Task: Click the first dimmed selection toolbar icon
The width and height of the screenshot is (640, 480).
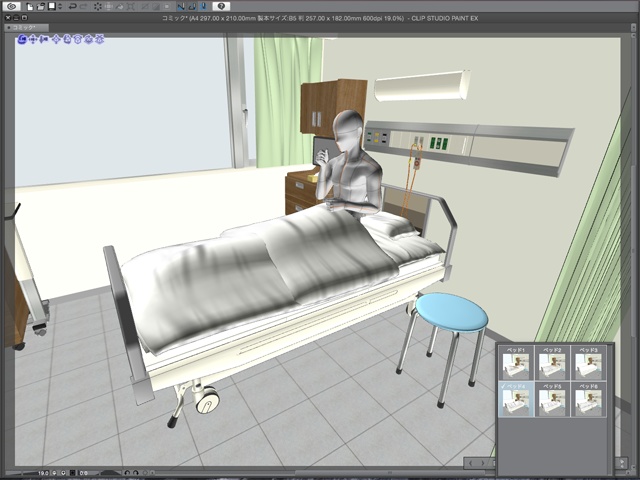Action: coord(144,7)
